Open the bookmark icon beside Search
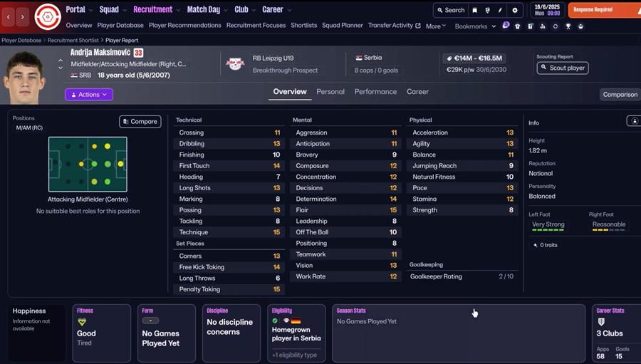 tap(476, 11)
